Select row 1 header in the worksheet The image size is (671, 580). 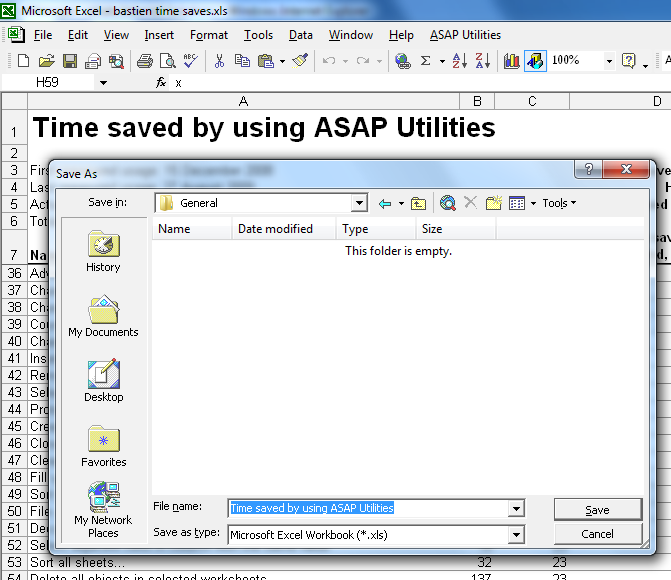pyautogui.click(x=14, y=128)
